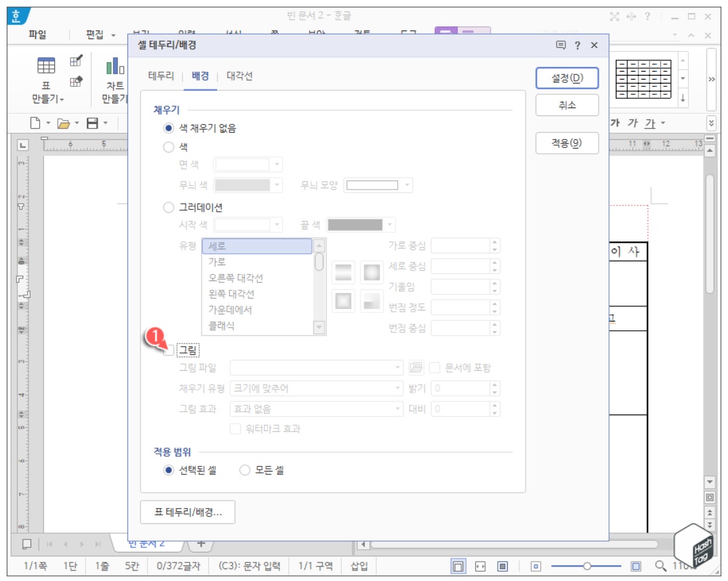
Task: Click the 삽입 status bar mode
Action: 359,566
